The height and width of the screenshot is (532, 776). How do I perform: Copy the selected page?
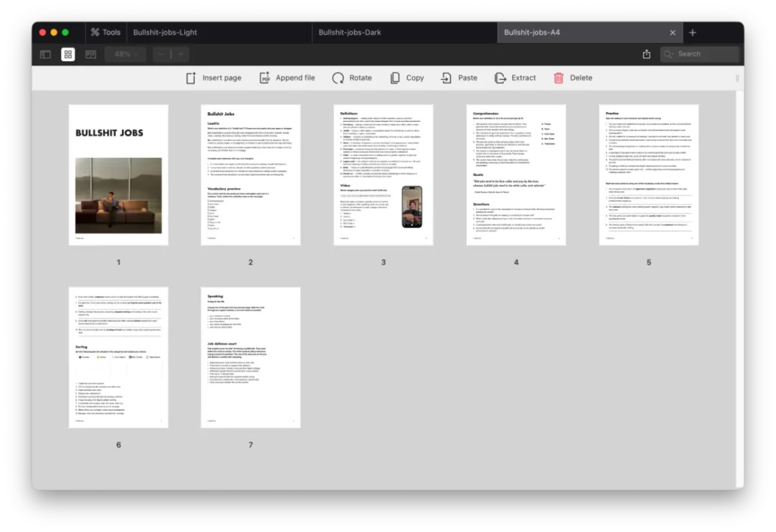tap(395, 78)
